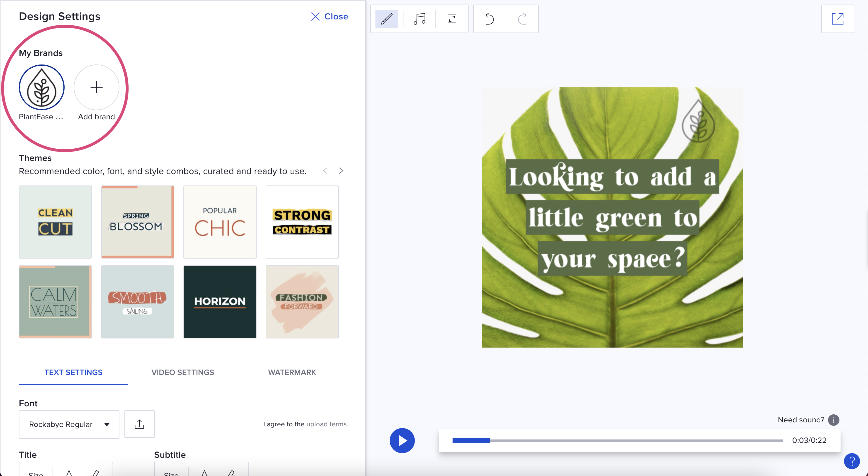Click the redo arrow icon

point(521,18)
